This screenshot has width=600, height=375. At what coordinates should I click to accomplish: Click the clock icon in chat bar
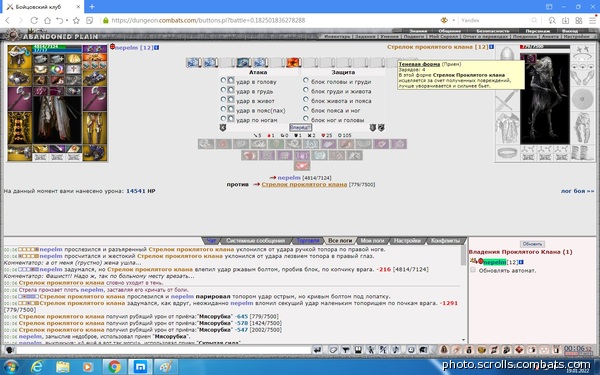click(x=411, y=349)
